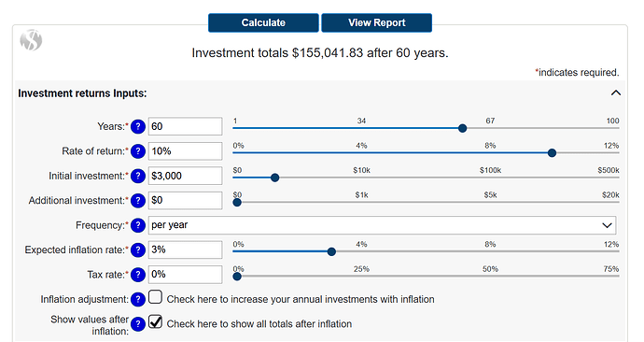This screenshot has width=644, height=342.
Task: Click 'Check here to show all totals after inflation'
Action: pos(259,324)
